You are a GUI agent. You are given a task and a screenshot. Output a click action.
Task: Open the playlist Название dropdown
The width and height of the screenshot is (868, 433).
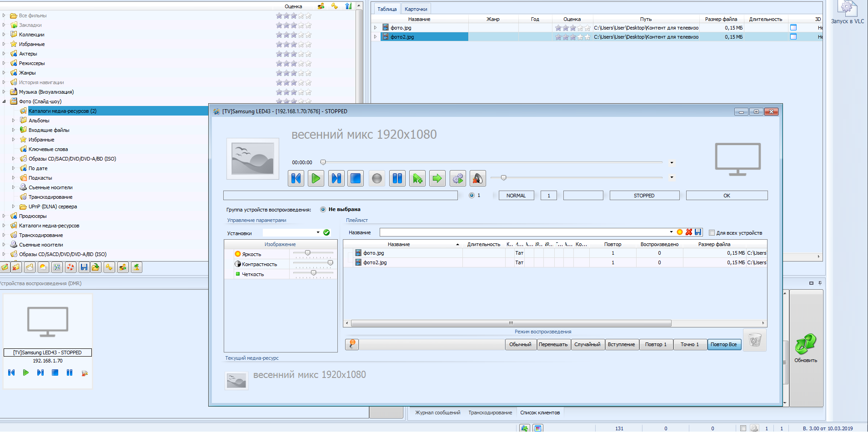pos(671,232)
